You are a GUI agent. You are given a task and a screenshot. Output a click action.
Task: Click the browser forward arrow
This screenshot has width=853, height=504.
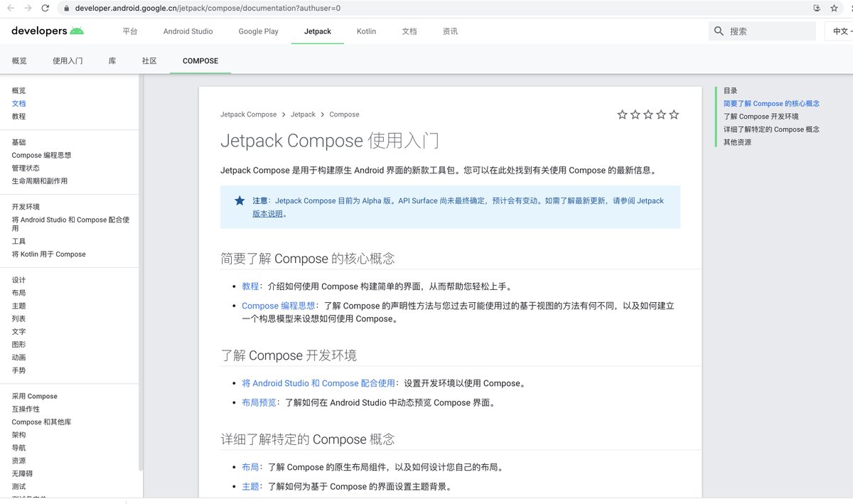click(28, 8)
